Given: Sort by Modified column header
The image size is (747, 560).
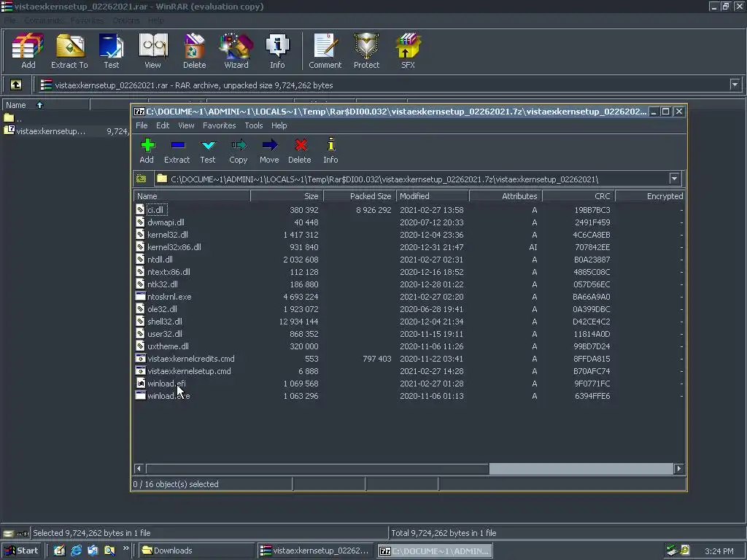Looking at the screenshot, I should point(433,195).
